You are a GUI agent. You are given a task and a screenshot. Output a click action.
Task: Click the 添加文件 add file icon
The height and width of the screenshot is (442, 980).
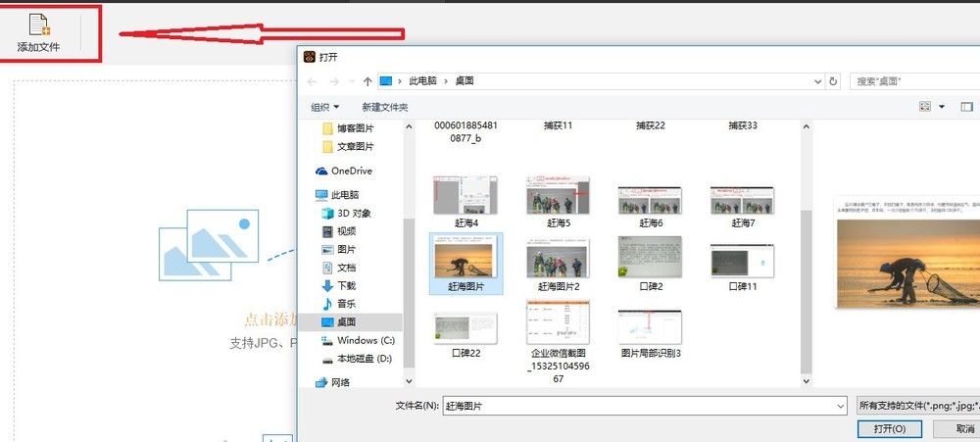pos(39,25)
